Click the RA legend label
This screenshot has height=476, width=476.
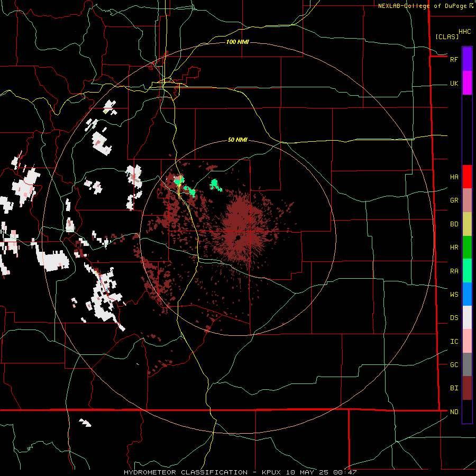[x=454, y=271]
